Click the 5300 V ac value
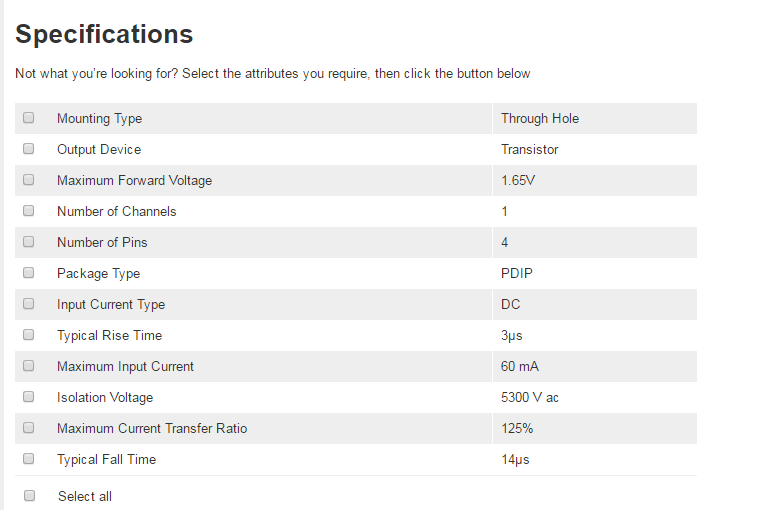Screen dimensions: 763x510 click(529, 398)
